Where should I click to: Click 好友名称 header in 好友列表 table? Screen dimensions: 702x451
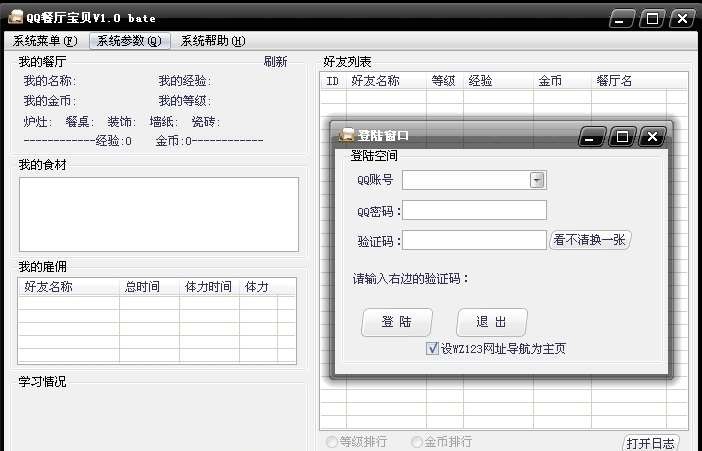click(x=386, y=81)
